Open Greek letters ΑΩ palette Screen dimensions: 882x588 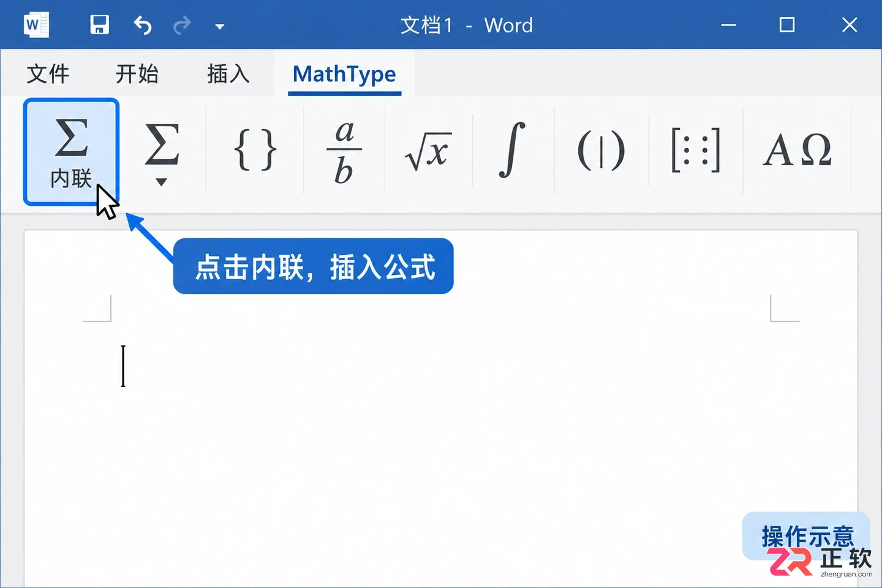click(797, 150)
